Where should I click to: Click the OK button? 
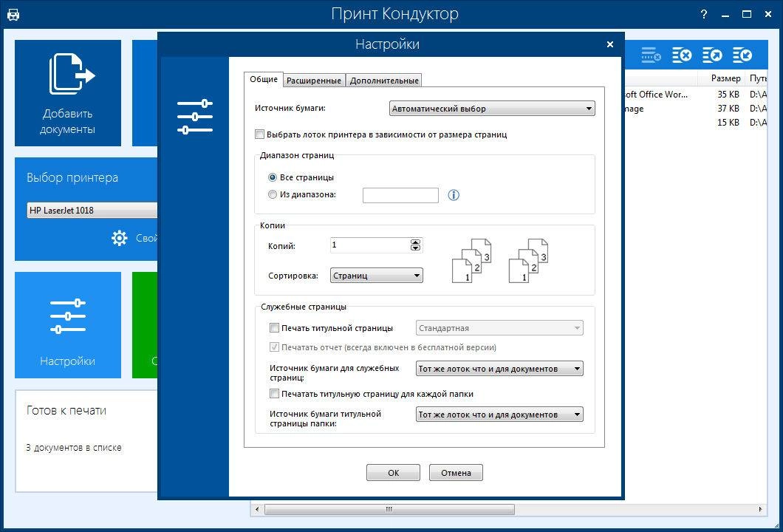click(x=394, y=473)
